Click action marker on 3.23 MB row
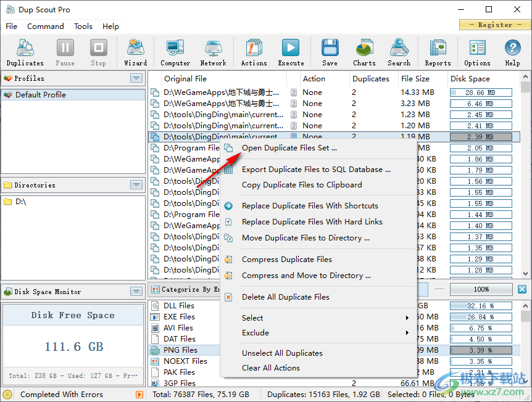This screenshot has width=532, height=402. pos(294,104)
